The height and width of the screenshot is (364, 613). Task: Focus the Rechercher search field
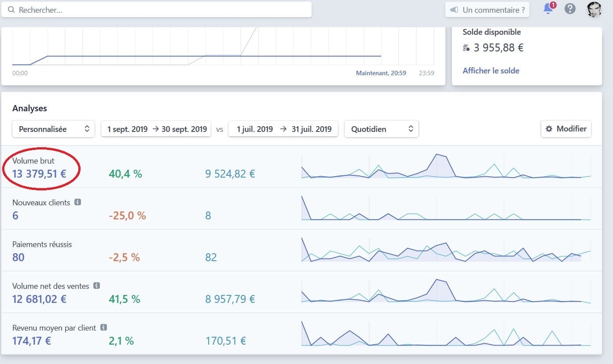tap(157, 10)
